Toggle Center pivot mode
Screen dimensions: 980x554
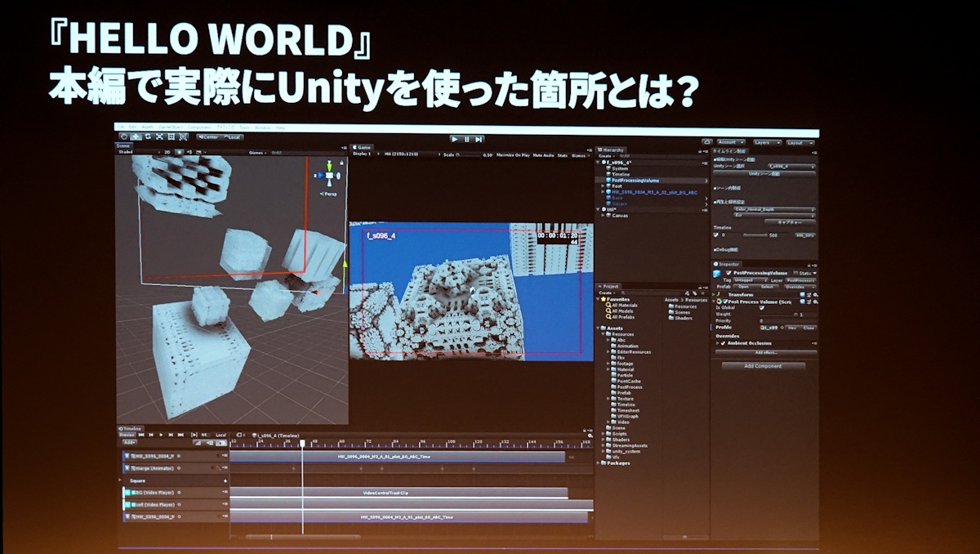tap(209, 137)
